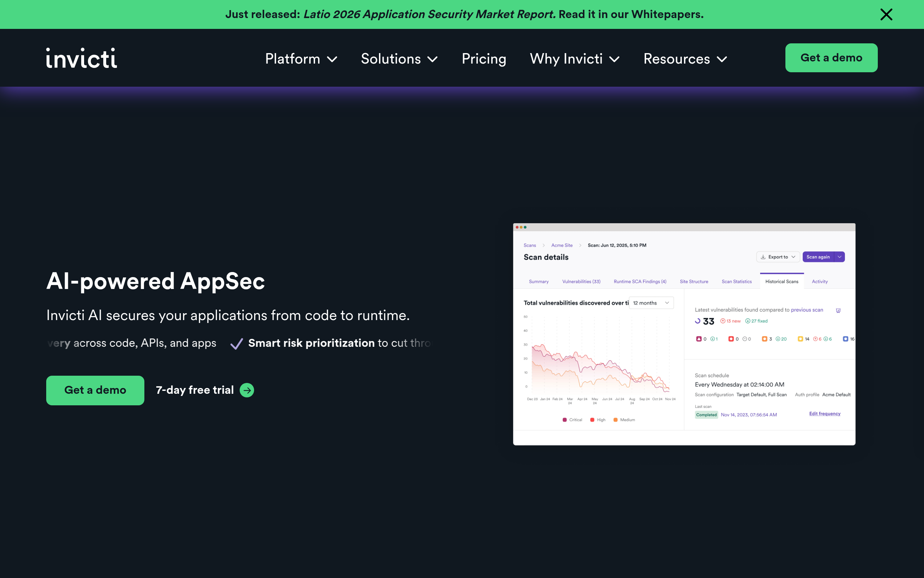Expand the Why Invicti menu
The image size is (924, 578).
tap(575, 59)
